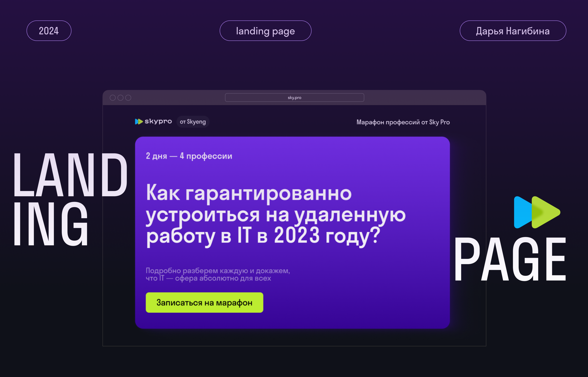
Task: Open the sky.pro address bar
Action: coord(294,98)
